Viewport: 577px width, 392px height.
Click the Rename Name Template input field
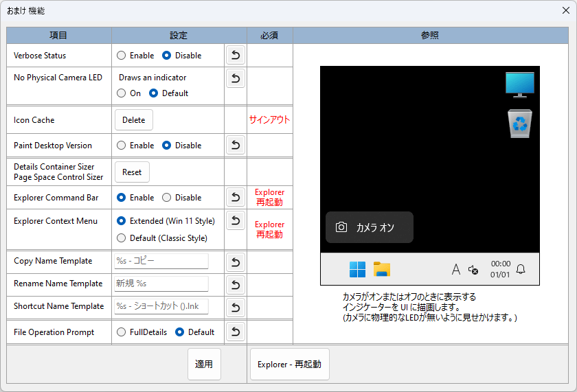tap(161, 284)
